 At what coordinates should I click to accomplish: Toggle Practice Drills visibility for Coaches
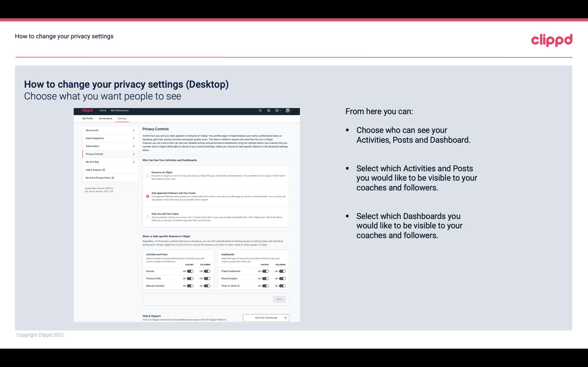(190, 279)
